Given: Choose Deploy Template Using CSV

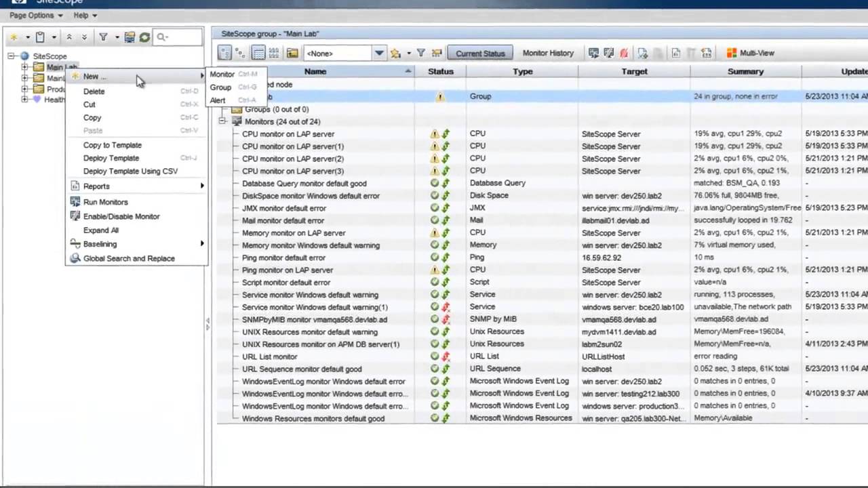Looking at the screenshot, I should coord(136,171).
